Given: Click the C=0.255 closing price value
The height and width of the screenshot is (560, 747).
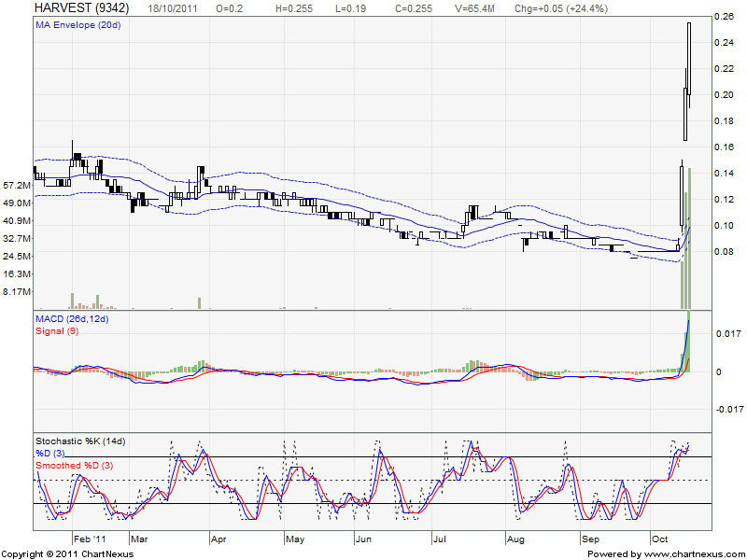Looking at the screenshot, I should pyautogui.click(x=412, y=7).
